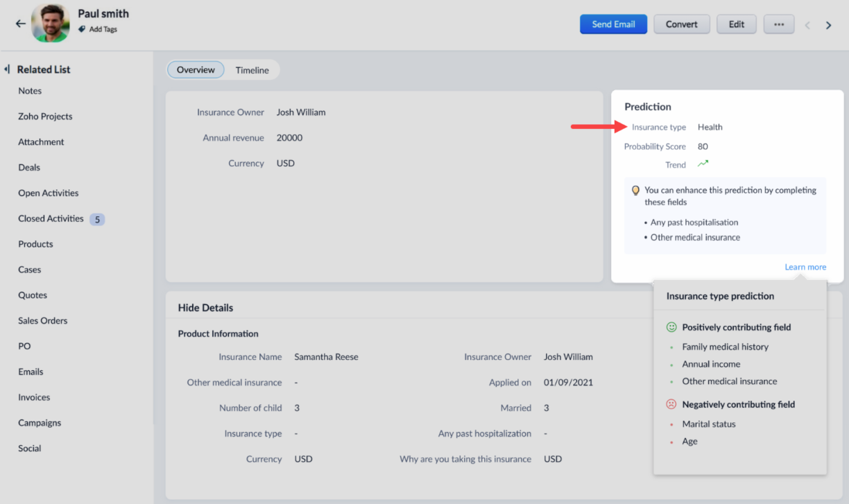The image size is (849, 504).
Task: Collapse the Related List sidebar
Action: 7,69
